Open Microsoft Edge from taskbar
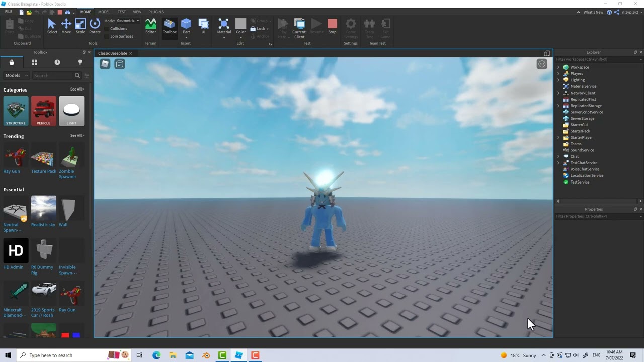644x362 pixels. (x=156, y=355)
